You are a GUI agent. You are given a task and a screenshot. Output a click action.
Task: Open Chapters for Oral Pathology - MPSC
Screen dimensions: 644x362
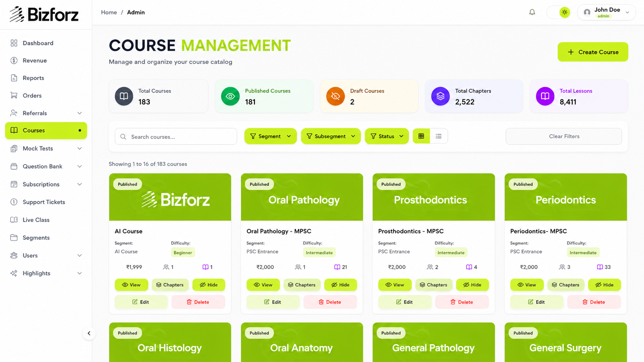click(x=302, y=285)
